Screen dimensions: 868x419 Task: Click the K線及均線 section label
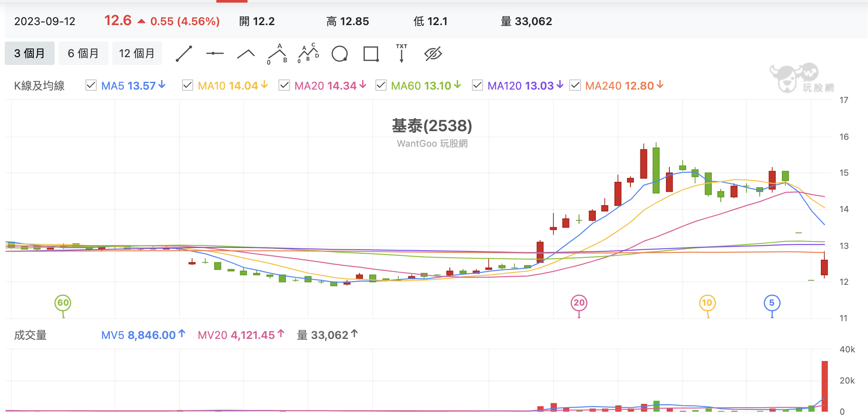(39, 86)
